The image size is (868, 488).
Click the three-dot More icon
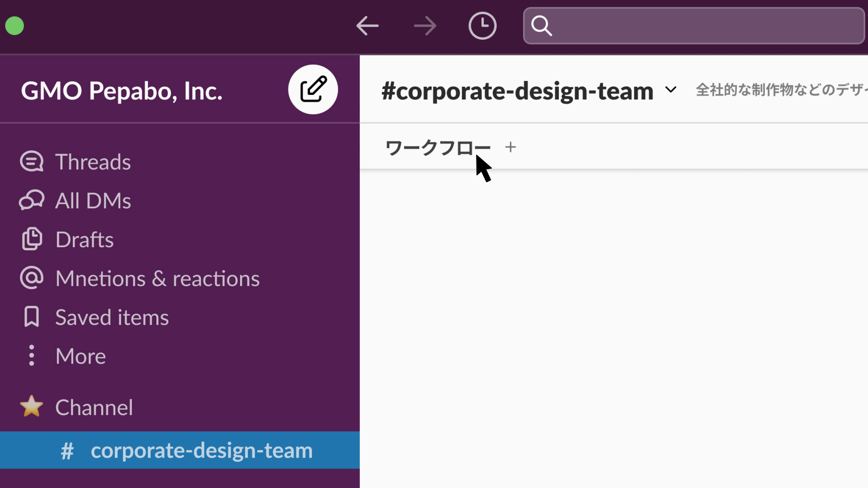(x=32, y=356)
